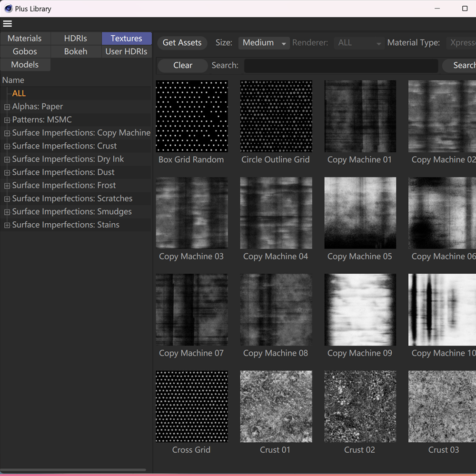Select the Cross Grid texture thumbnail
This screenshot has height=476, width=476.
(192, 407)
